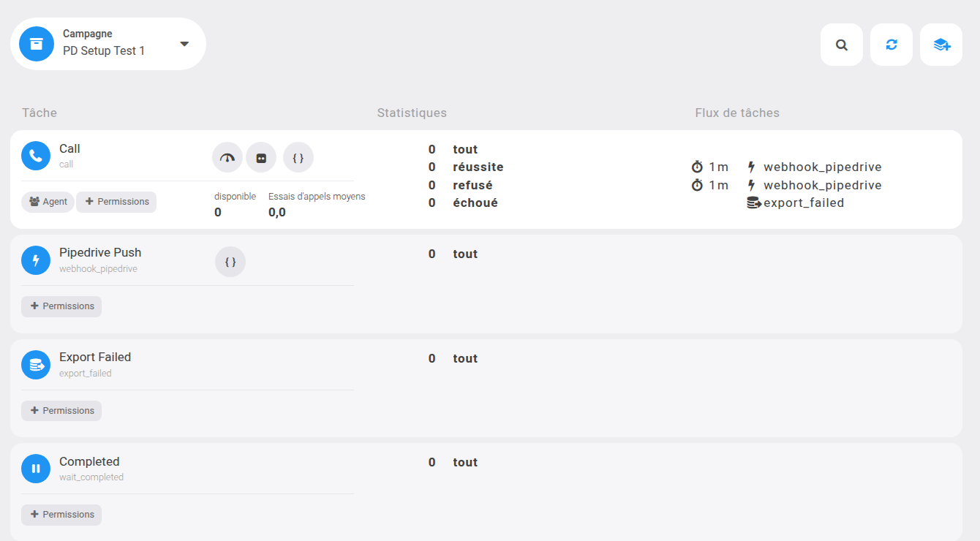980x541 pixels.
Task: Click the add task layers icon
Action: [941, 45]
